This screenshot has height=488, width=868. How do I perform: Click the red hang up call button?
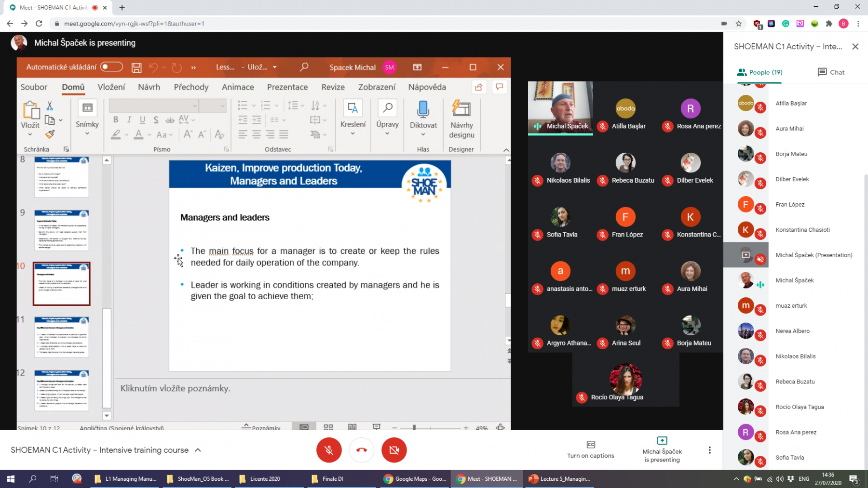[x=362, y=450]
